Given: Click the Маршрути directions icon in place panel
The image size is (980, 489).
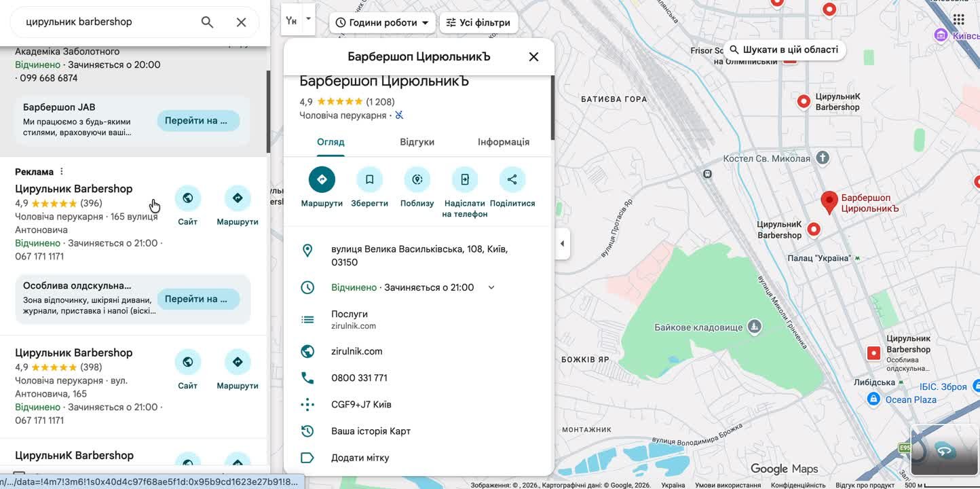Looking at the screenshot, I should click(322, 179).
